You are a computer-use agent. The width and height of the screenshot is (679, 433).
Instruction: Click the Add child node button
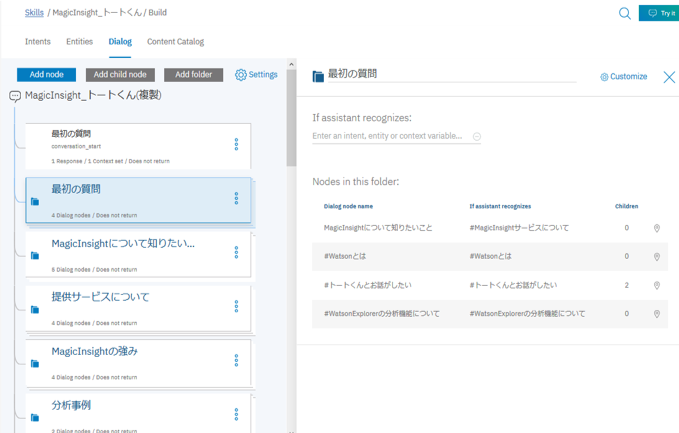120,74
